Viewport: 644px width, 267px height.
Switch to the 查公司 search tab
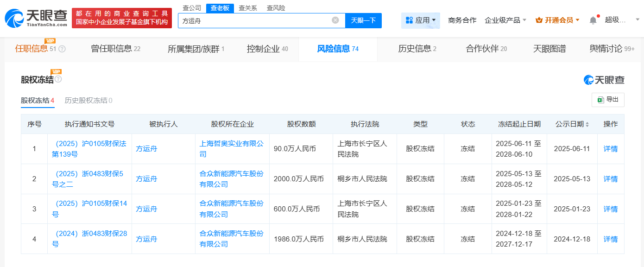[192, 8]
